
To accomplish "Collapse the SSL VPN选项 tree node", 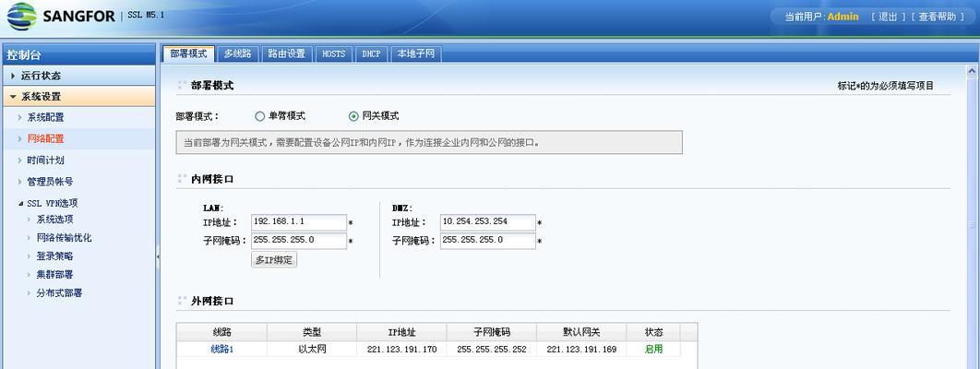I will coord(21,204).
